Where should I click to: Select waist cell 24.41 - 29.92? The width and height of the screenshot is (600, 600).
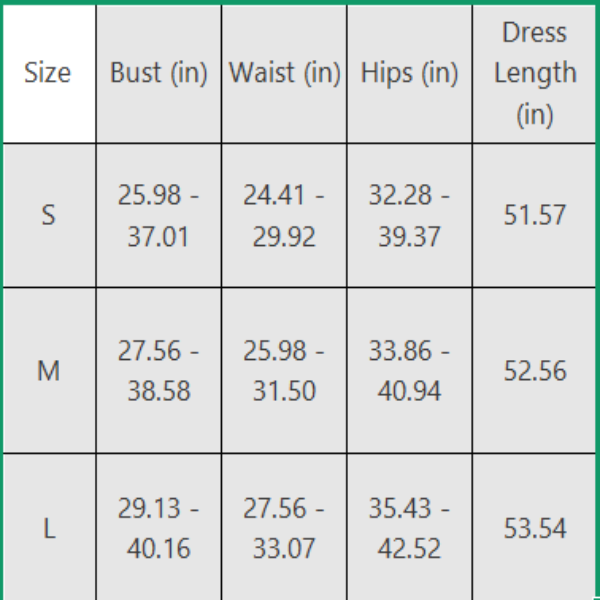[284, 215]
